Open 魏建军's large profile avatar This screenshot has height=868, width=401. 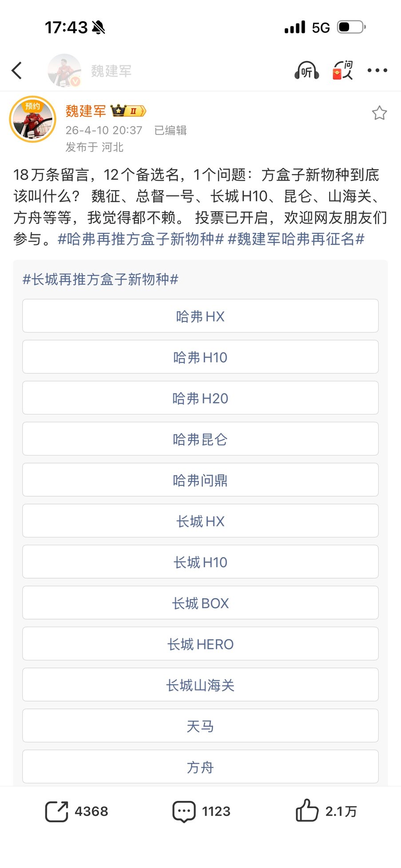(32, 119)
